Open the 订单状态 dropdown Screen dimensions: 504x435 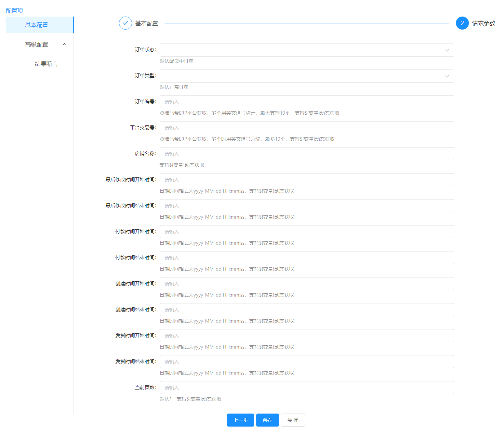point(306,50)
